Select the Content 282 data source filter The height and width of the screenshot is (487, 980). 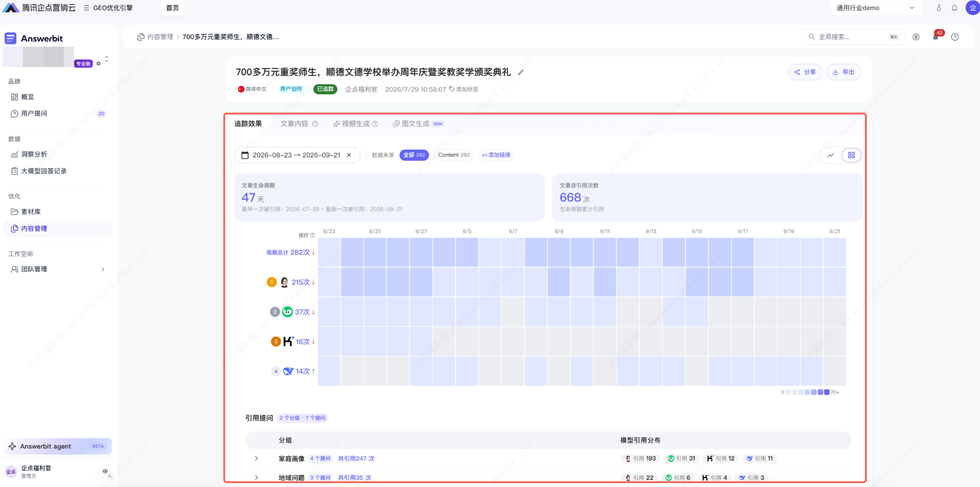pyautogui.click(x=454, y=155)
